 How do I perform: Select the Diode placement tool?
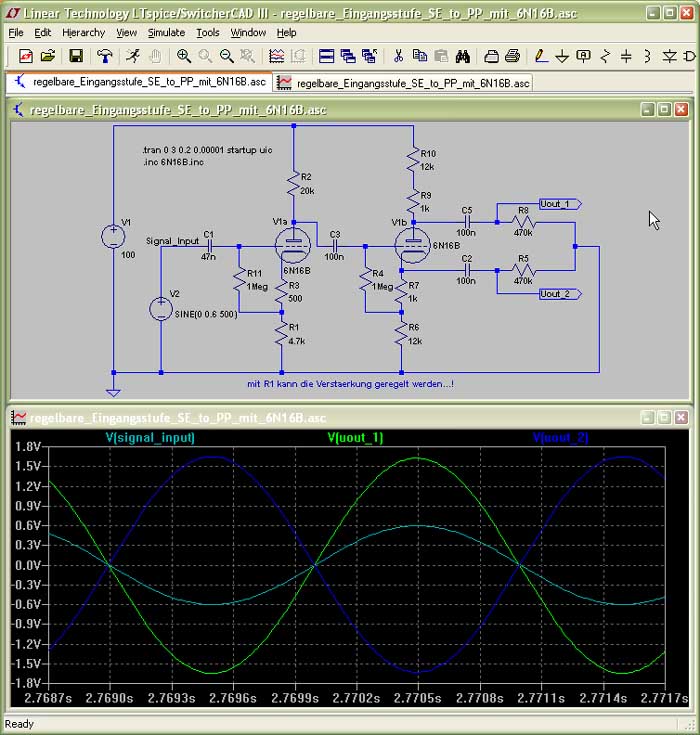point(668,56)
